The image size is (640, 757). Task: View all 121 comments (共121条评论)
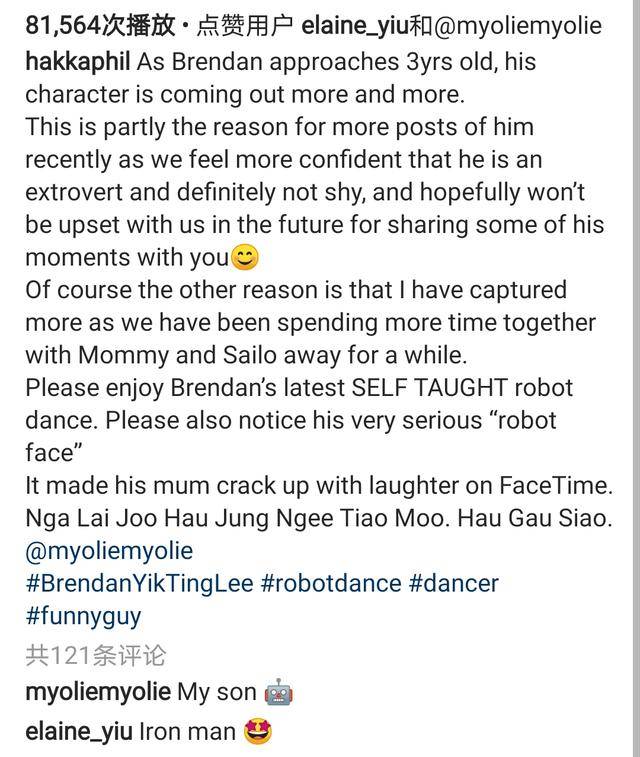(x=95, y=656)
